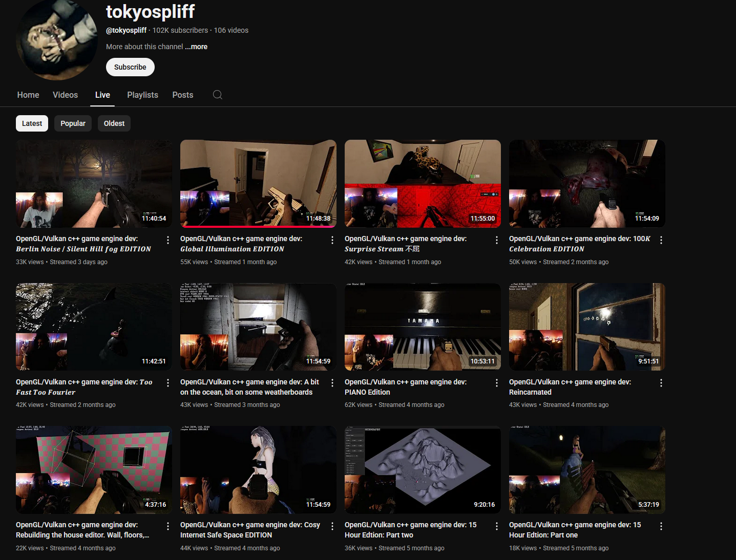Click the '102K subscribers' text
The height and width of the screenshot is (560, 736).
(x=180, y=30)
